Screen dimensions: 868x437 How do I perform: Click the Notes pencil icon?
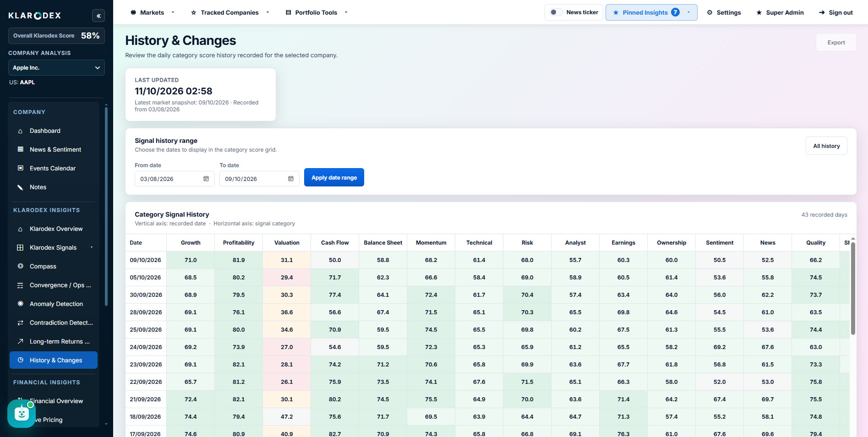coord(20,187)
